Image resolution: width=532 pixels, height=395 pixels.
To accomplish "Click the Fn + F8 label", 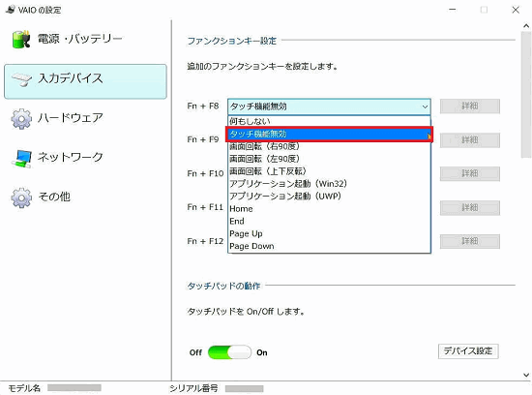I will coord(203,106).
